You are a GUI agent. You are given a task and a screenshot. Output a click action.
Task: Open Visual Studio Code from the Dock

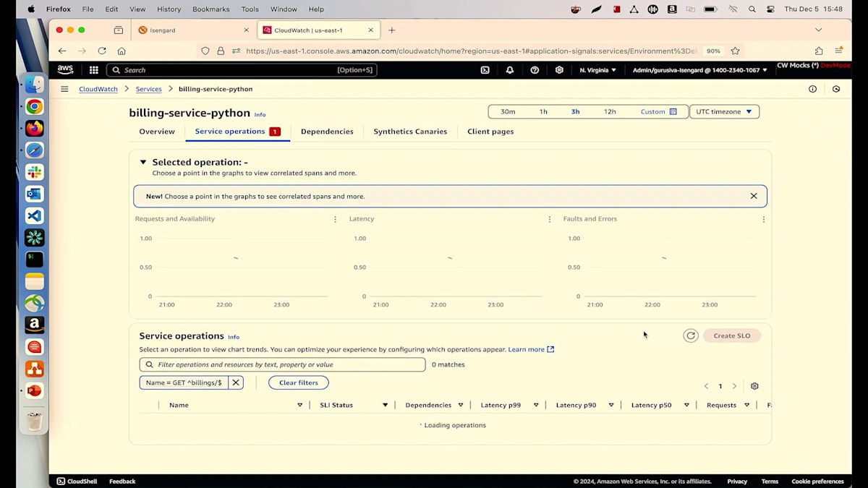[x=34, y=215]
